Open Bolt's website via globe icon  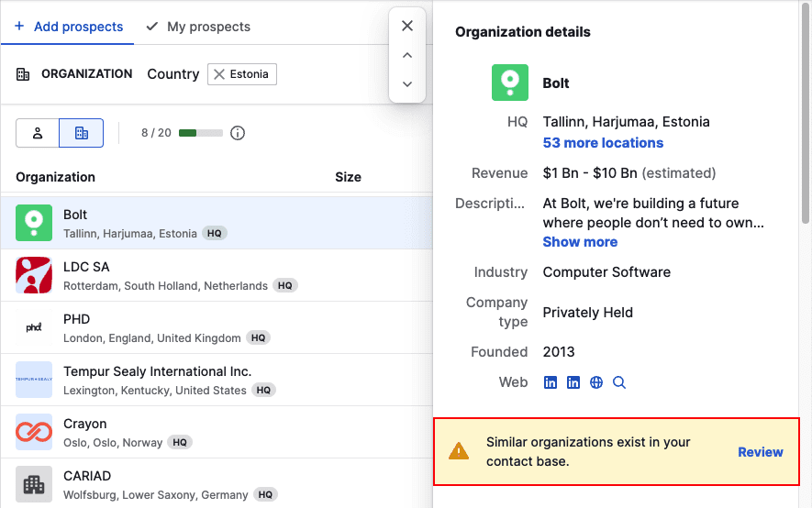tap(596, 382)
